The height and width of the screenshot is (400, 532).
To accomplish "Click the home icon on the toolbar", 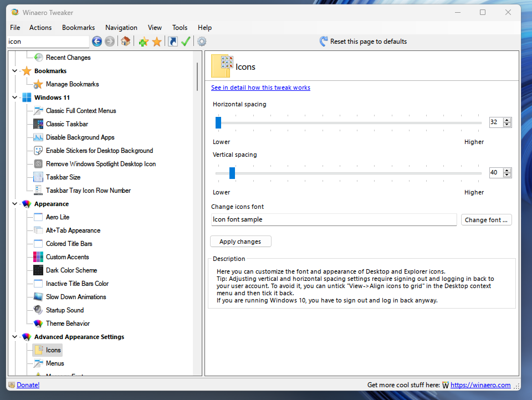I will click(125, 41).
